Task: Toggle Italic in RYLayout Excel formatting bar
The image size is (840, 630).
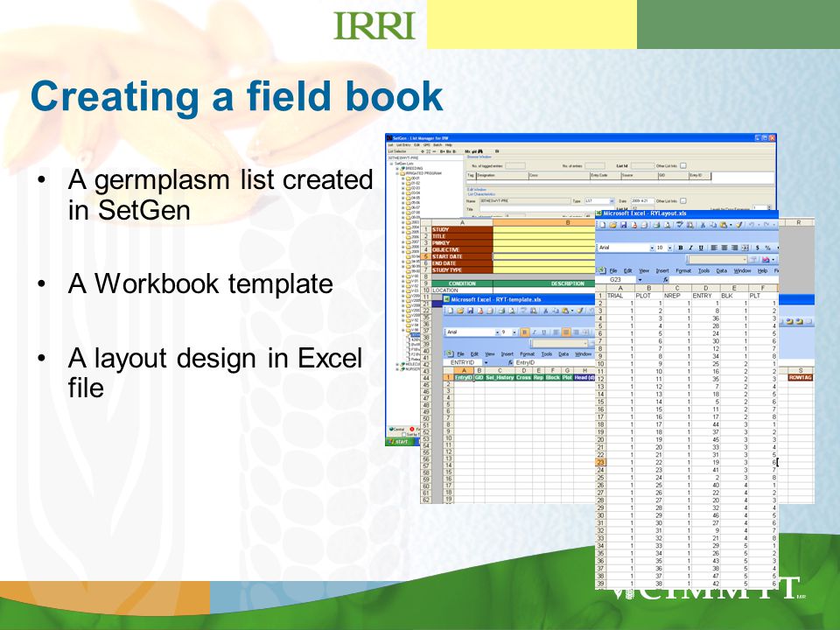Action: (x=690, y=248)
